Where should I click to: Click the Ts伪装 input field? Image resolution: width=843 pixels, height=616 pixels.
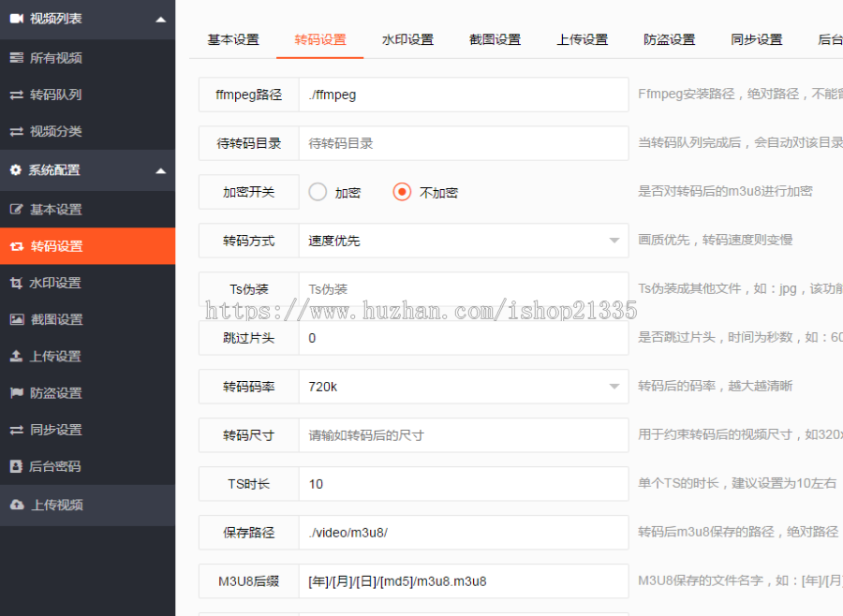(464, 289)
